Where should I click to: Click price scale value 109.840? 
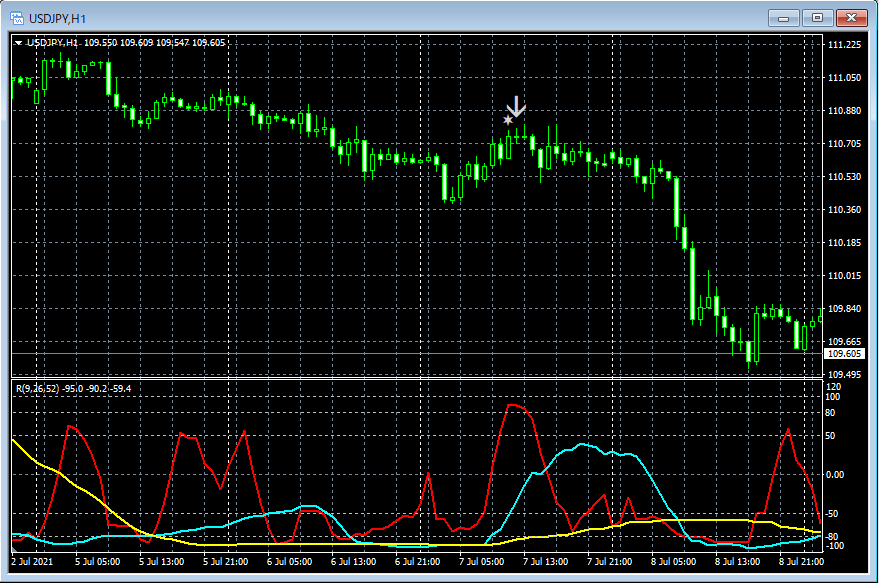pos(845,309)
